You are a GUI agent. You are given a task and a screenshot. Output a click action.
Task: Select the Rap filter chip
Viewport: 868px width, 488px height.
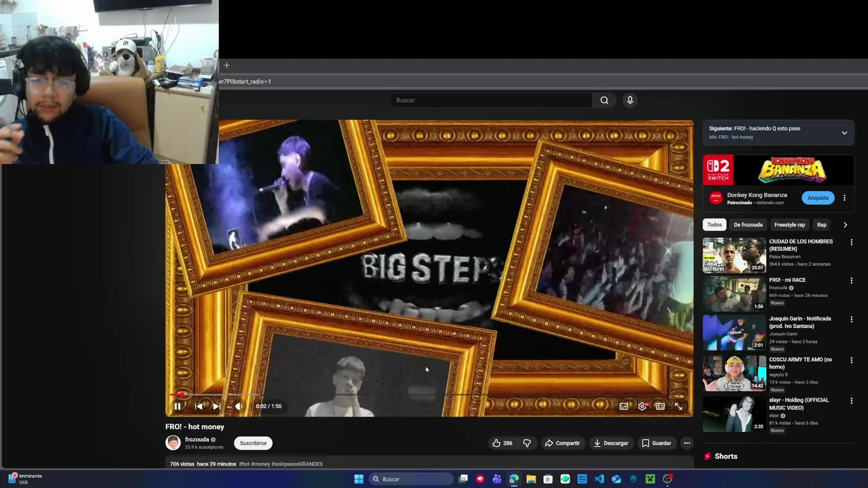tap(822, 225)
